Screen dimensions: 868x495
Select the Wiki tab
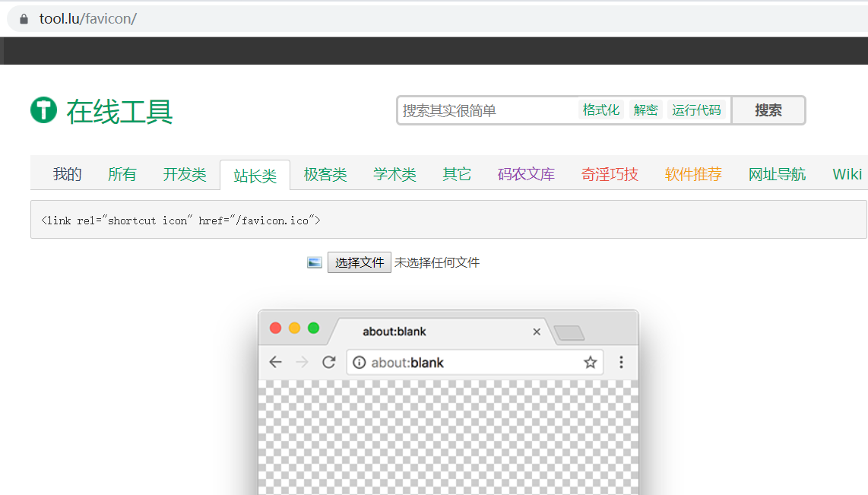[x=846, y=173]
